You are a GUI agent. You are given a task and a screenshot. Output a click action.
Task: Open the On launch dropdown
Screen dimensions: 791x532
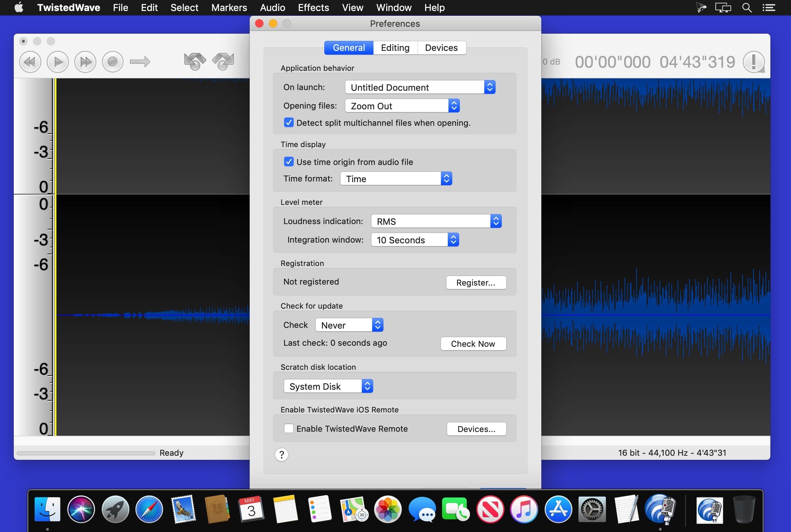pos(420,87)
